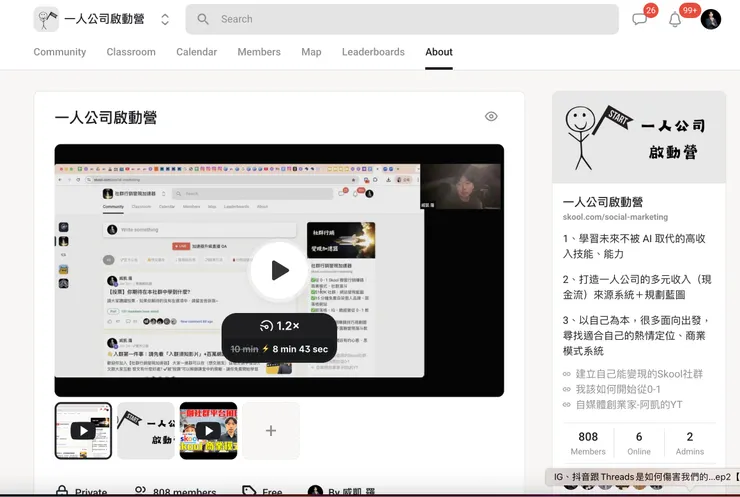Image resolution: width=740 pixels, height=497 pixels.
Task: Click the creator avatar beside By
Action: click(315, 491)
